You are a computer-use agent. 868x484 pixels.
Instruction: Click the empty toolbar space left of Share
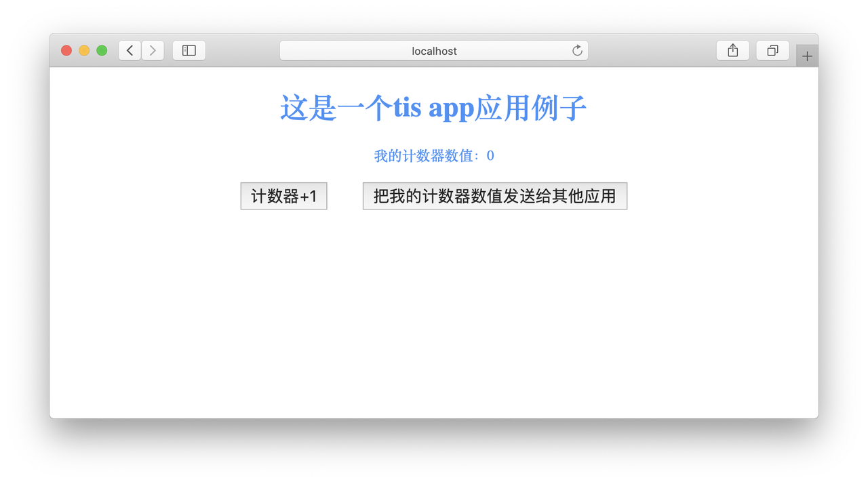pyautogui.click(x=651, y=51)
